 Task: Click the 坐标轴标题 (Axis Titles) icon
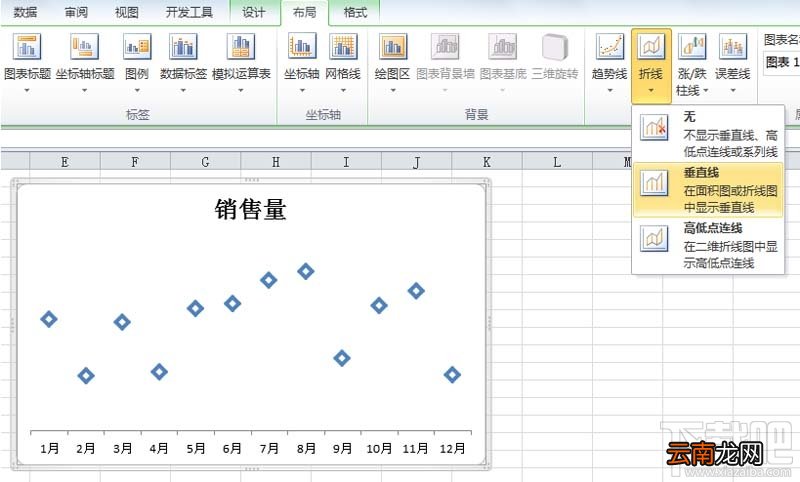pyautogui.click(x=84, y=46)
